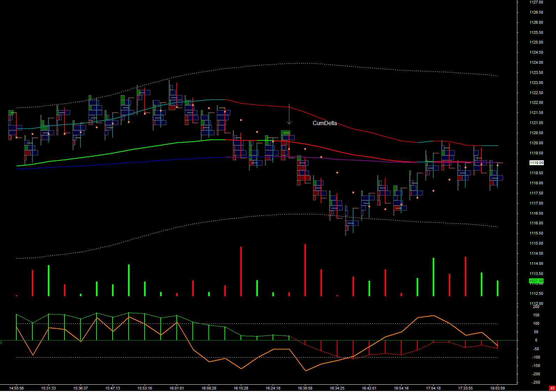This screenshot has height=392, width=556.
Task: Select the 1125.00 price level label
Action: click(x=536, y=42)
